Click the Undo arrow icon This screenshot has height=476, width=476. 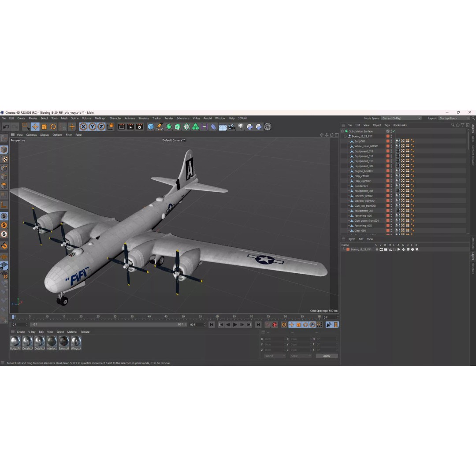[6, 126]
